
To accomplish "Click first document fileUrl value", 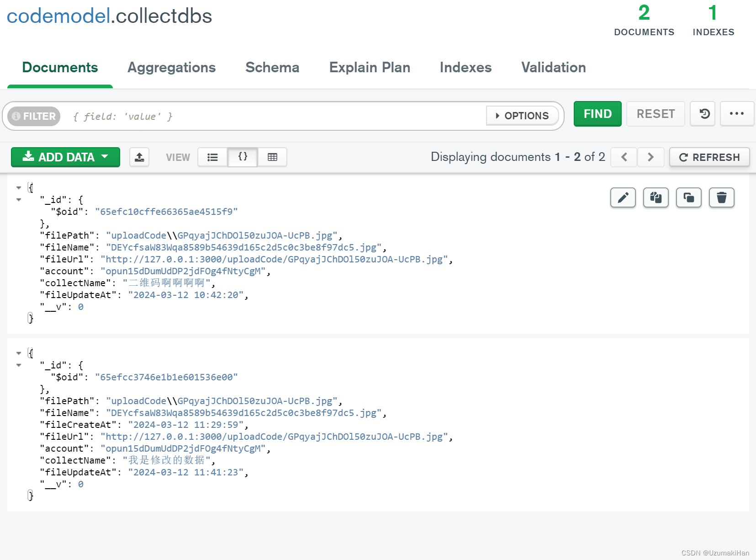I will tap(274, 259).
